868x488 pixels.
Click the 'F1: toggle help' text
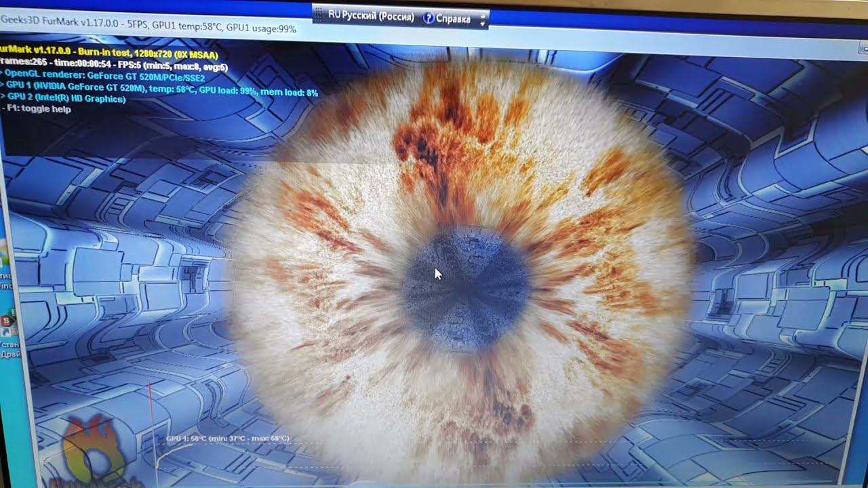point(38,109)
